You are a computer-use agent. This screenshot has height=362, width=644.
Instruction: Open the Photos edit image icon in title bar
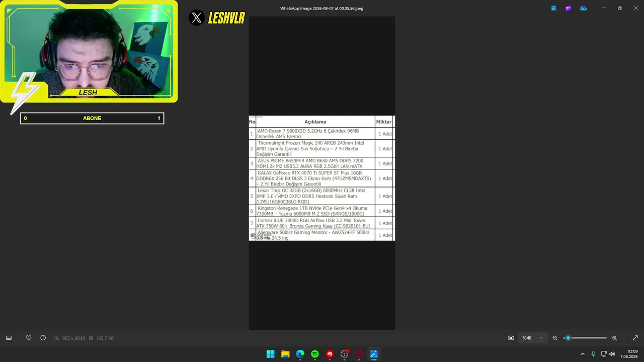553,8
